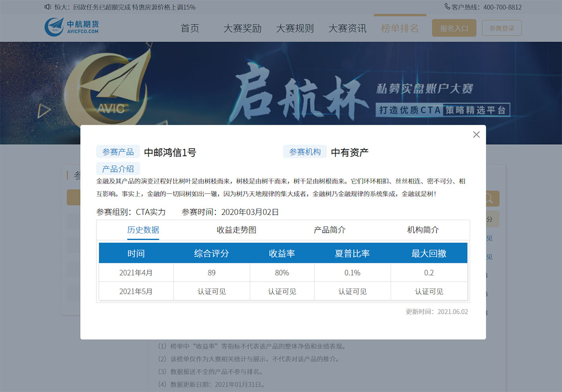Open the 大赛资讯 nav item

click(347, 28)
